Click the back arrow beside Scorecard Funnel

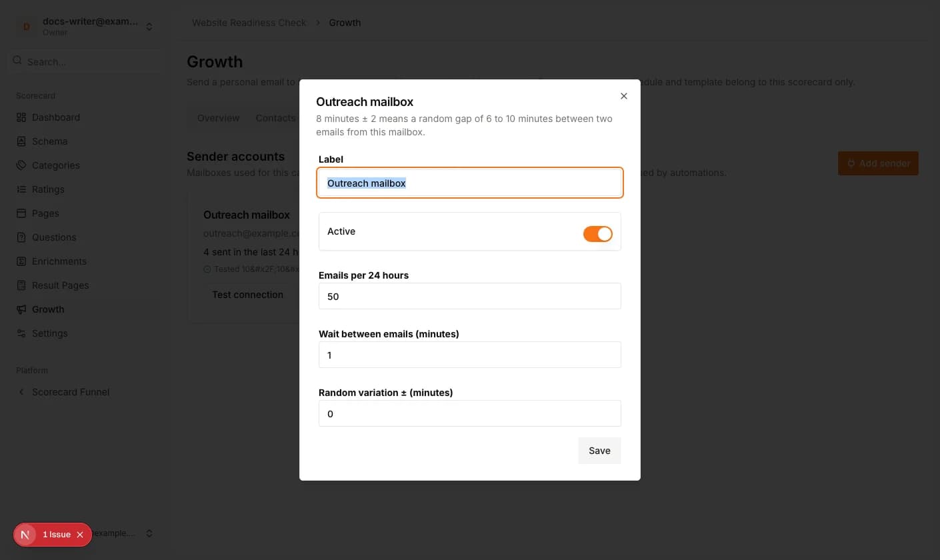(x=21, y=392)
